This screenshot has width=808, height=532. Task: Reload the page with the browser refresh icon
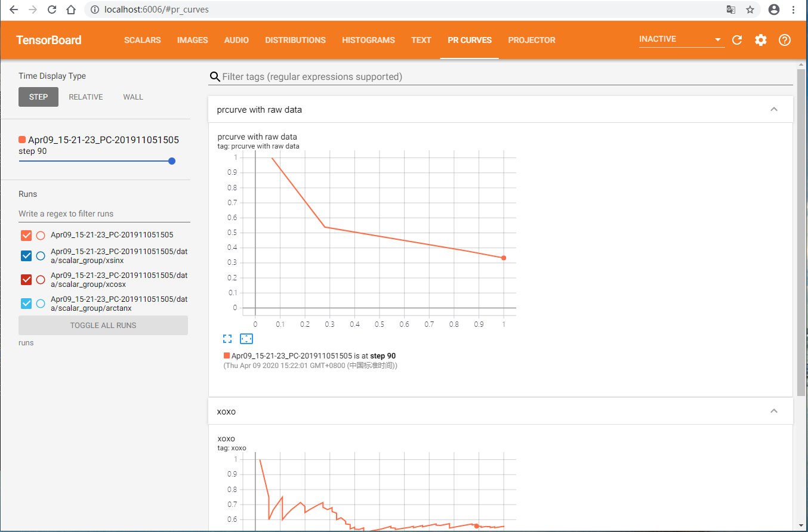pyautogui.click(x=52, y=10)
